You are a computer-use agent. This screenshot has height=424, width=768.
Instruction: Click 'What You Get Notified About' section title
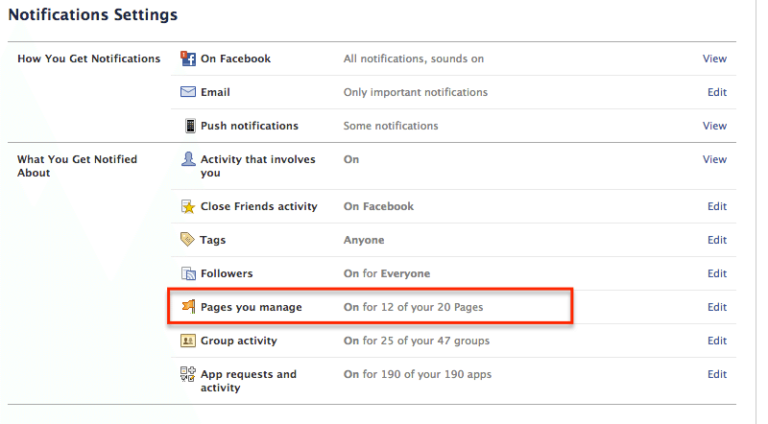[77, 166]
